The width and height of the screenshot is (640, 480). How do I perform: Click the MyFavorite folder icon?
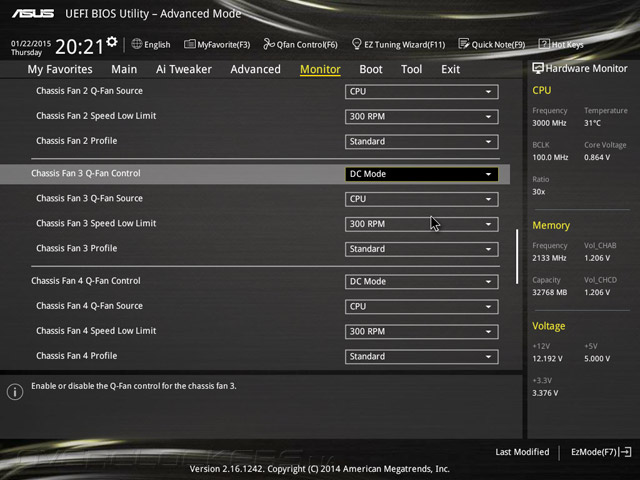point(189,44)
